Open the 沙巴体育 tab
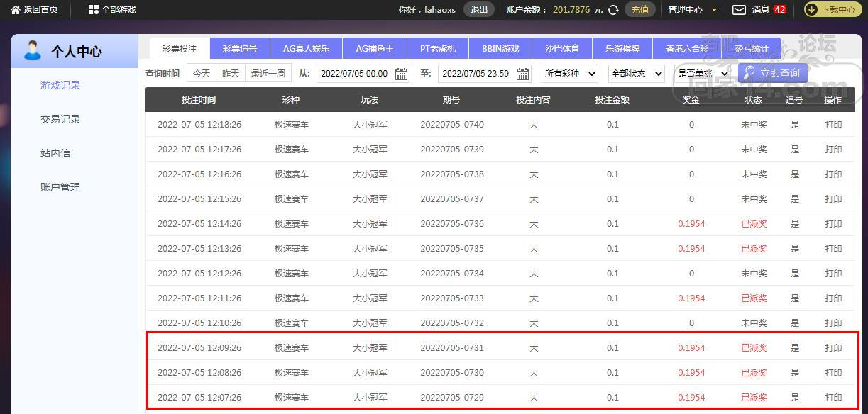This screenshot has height=414, width=868. 562,49
